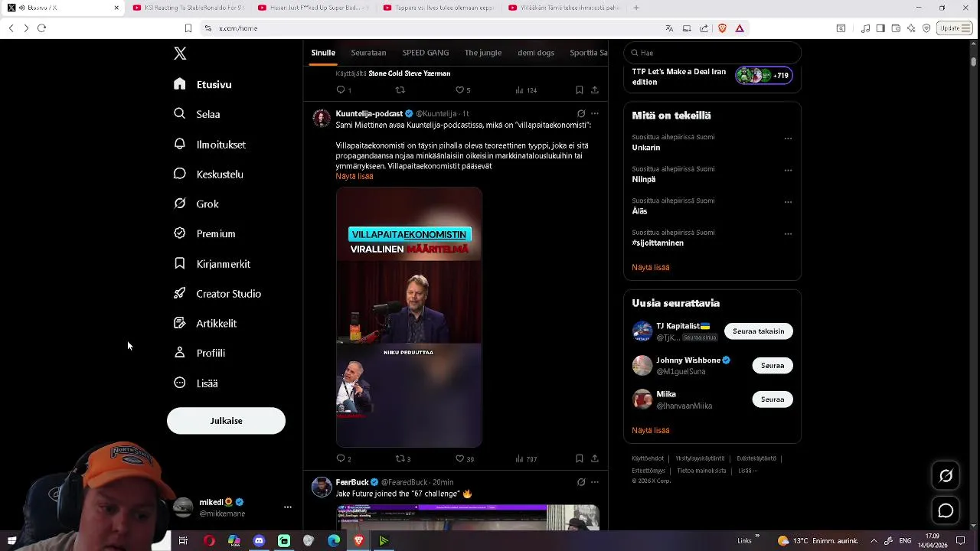
Task: Reply to Stone Cold Steve Yzerman post
Action: (x=344, y=90)
